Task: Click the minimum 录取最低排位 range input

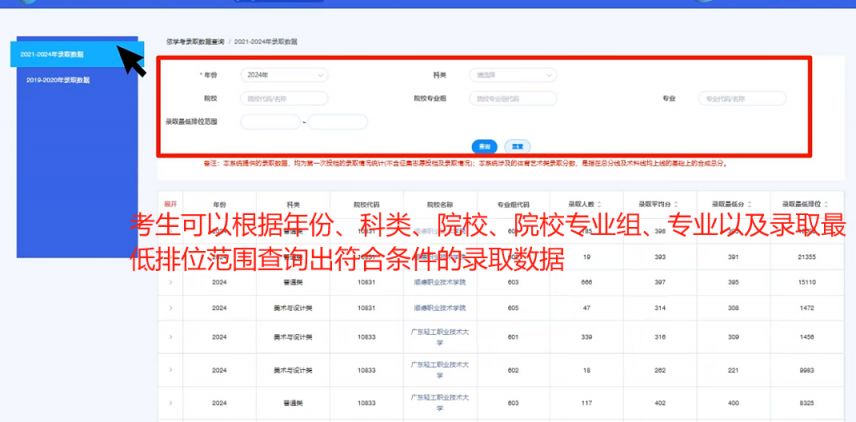Action: coord(270,122)
